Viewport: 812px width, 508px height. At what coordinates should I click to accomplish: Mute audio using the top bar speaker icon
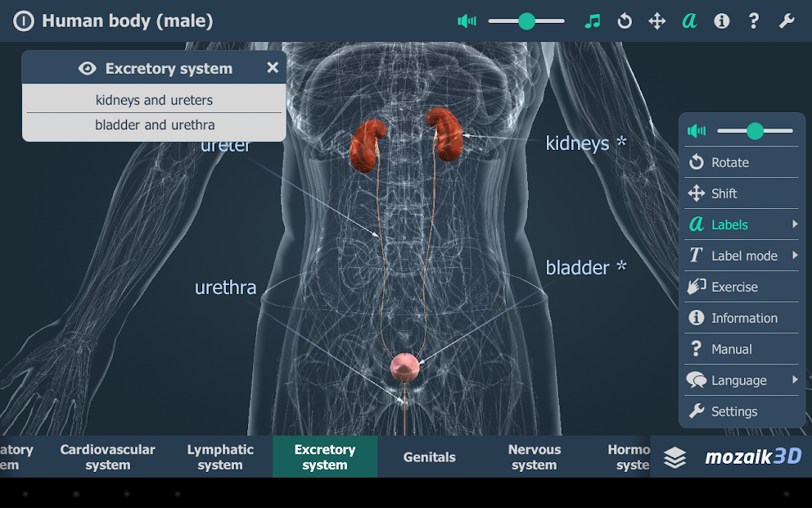click(466, 20)
